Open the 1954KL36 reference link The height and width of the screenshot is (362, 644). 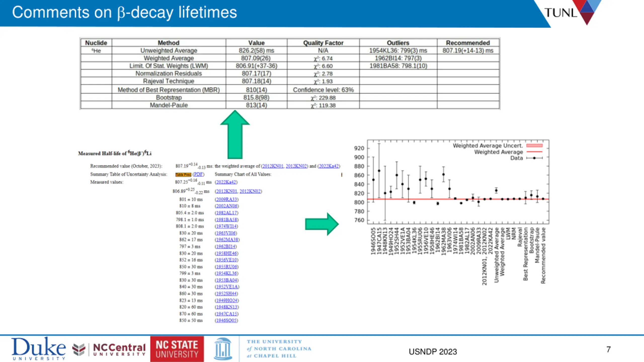click(x=226, y=273)
